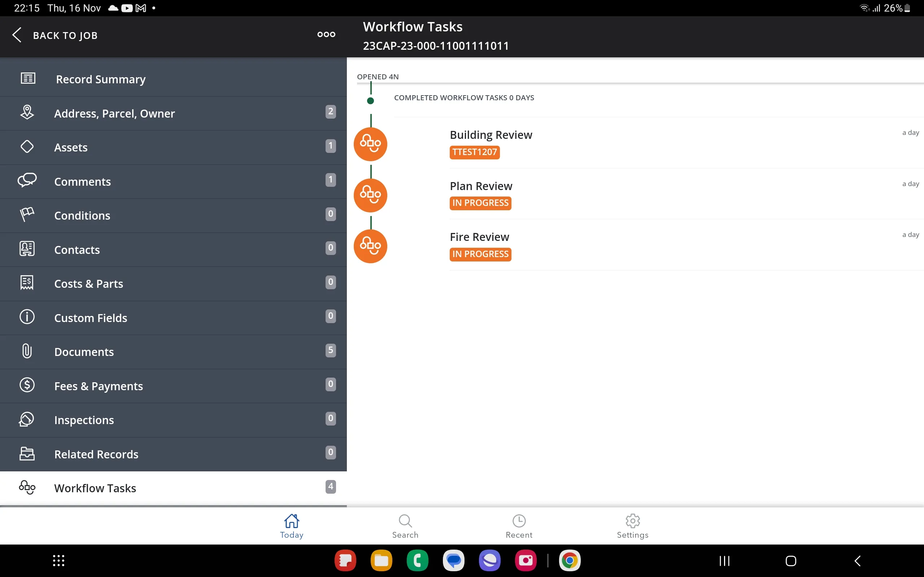Expand the Assets section with badge 1
Image resolution: width=924 pixels, height=577 pixels.
coord(174,147)
